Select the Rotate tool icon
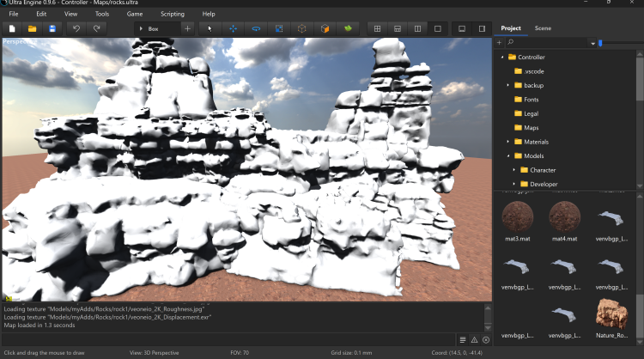 (256, 28)
